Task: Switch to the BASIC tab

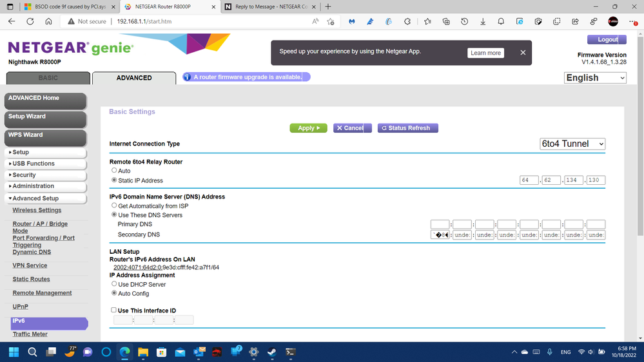Action: tap(48, 78)
